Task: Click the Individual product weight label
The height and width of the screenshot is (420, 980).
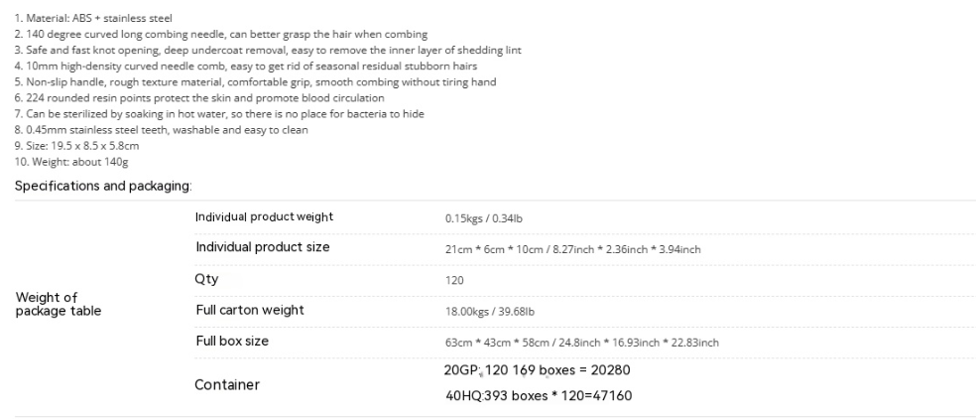Action: pyautogui.click(x=265, y=217)
